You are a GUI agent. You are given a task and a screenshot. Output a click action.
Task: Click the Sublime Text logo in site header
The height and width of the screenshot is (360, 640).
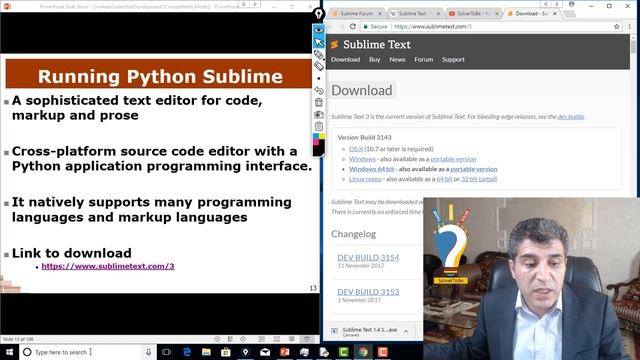click(x=371, y=44)
